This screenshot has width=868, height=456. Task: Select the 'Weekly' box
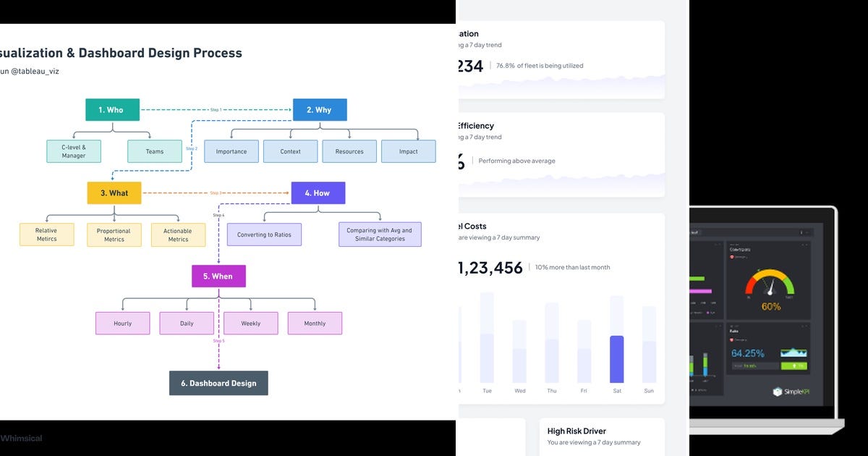pyautogui.click(x=251, y=323)
